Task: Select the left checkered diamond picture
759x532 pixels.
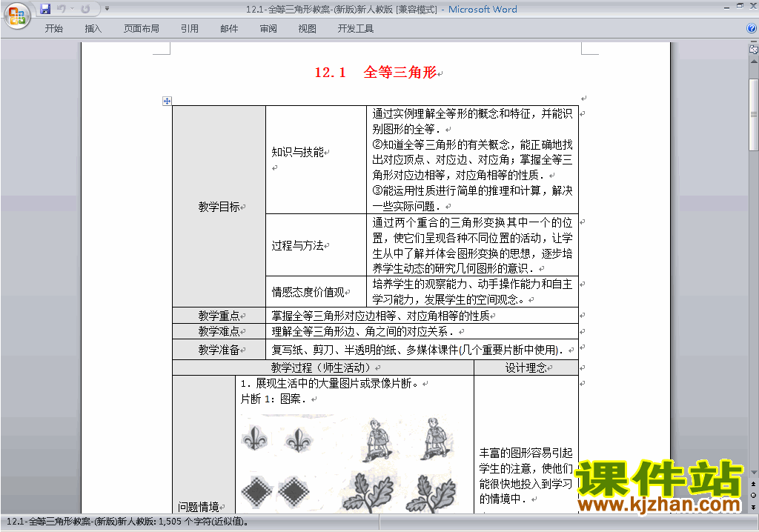Action: (257, 492)
